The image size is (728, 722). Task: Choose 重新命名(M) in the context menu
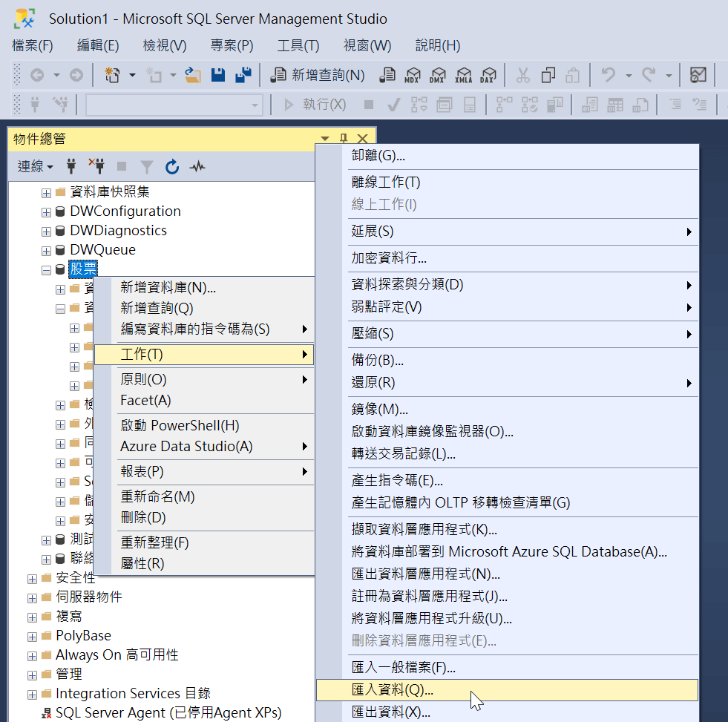[x=204, y=496]
